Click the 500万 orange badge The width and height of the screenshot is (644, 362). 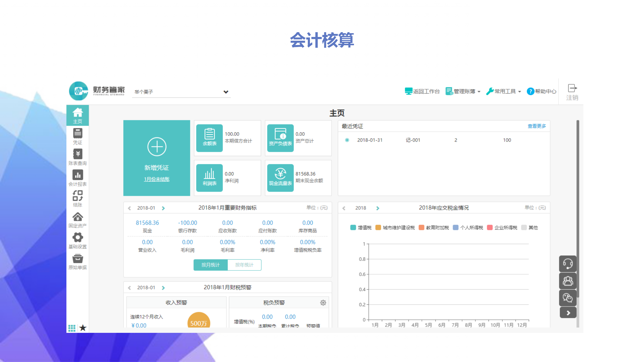(x=199, y=320)
